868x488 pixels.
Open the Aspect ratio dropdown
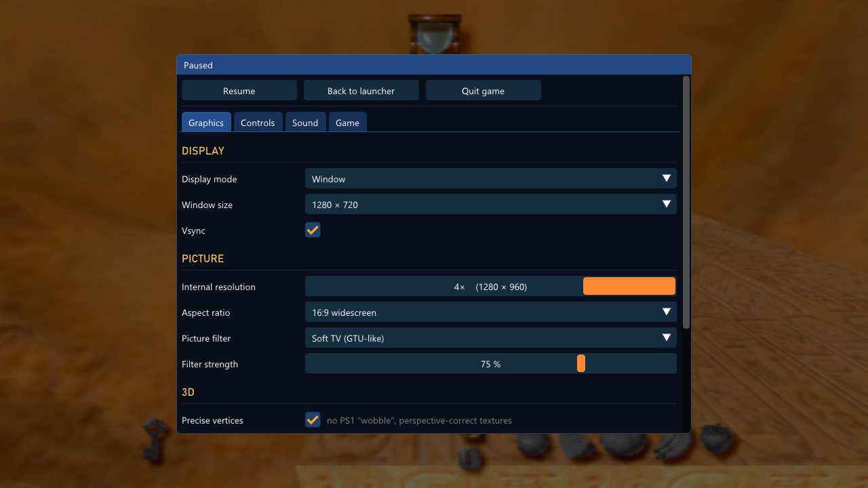(491, 312)
